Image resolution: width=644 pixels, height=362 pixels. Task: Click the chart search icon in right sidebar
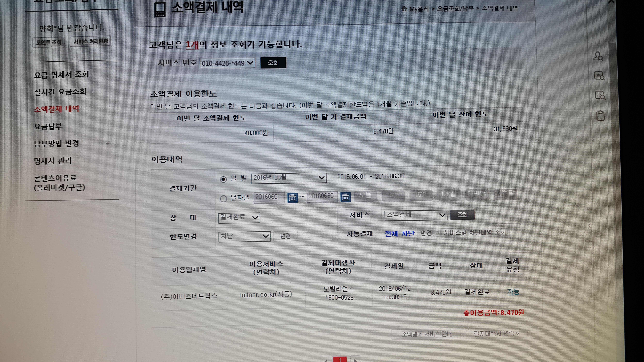pos(600,95)
